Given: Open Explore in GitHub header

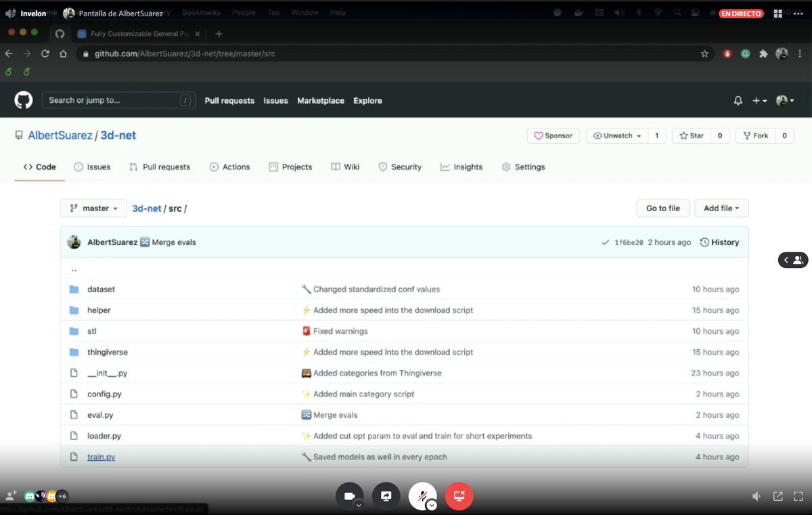Looking at the screenshot, I should (367, 101).
